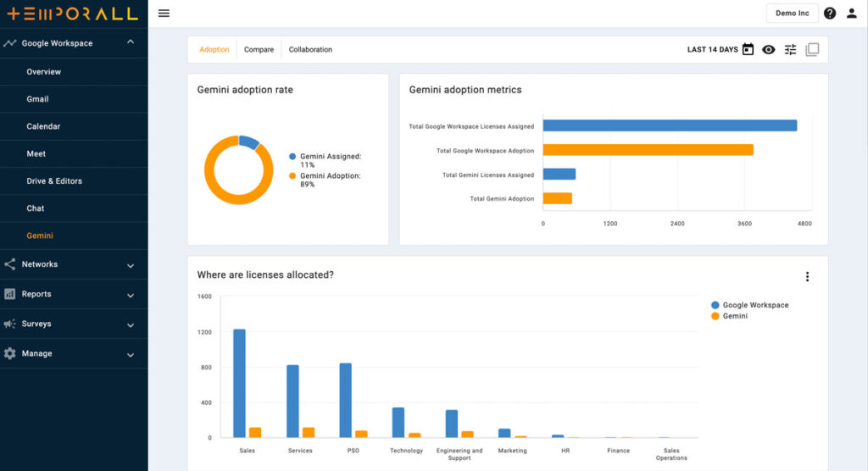Click the Temporall logo
The width and height of the screenshot is (868, 471).
pyautogui.click(x=73, y=14)
